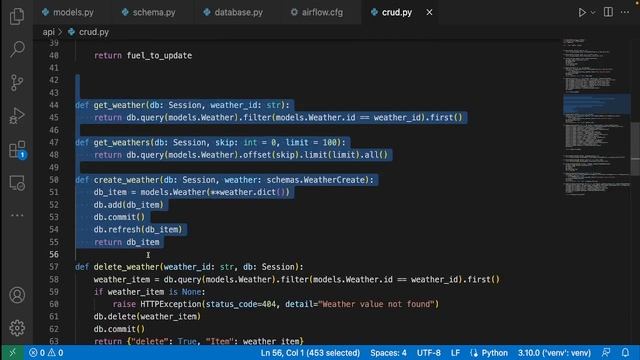Click 'create_weather' function name on line 50
The height and width of the screenshot is (360, 640).
126,180
